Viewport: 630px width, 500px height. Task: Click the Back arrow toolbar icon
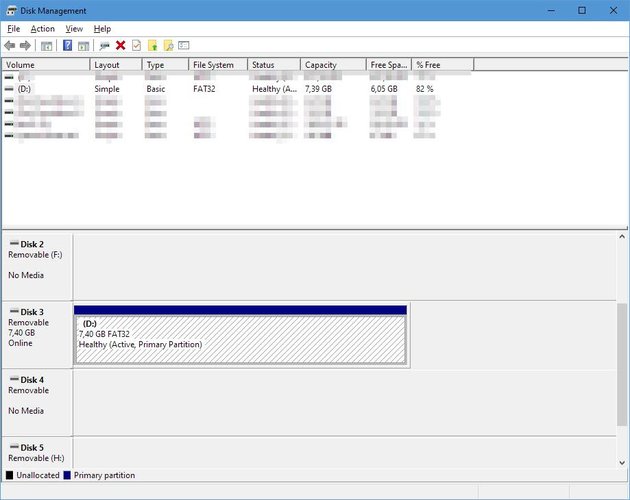(10, 45)
